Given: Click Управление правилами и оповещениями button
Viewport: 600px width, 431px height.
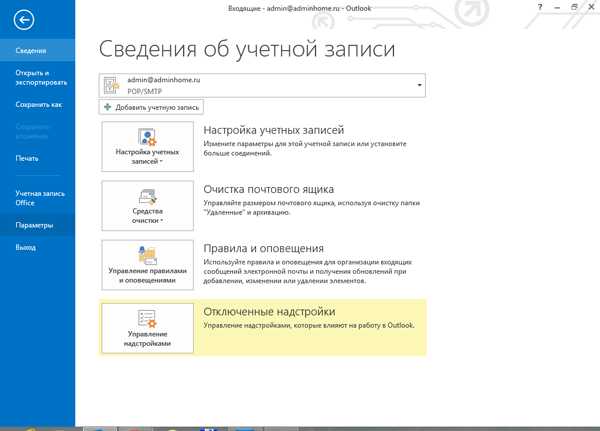Looking at the screenshot, I should pos(148,265).
